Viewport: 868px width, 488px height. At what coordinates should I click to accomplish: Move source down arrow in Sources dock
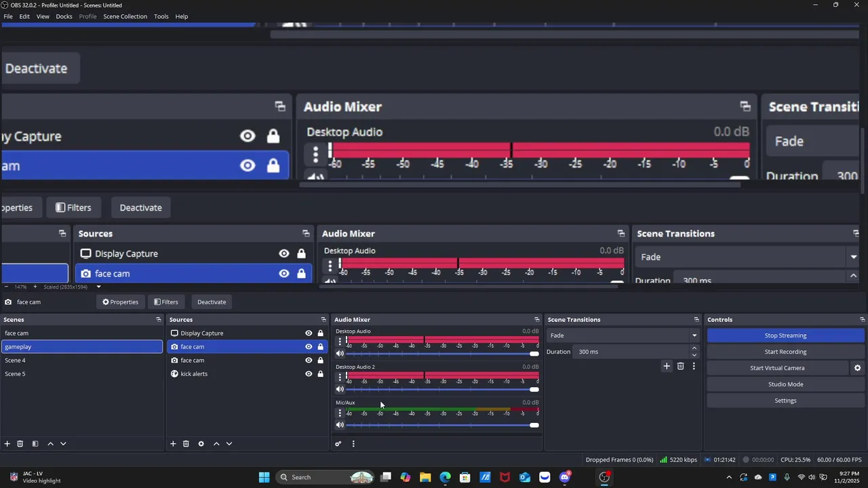click(x=229, y=444)
